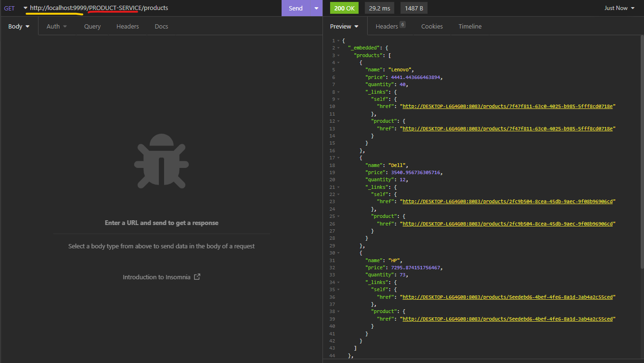Screen dimensions: 644x363
Task: Select the Query tab
Action: pyautogui.click(x=92, y=26)
